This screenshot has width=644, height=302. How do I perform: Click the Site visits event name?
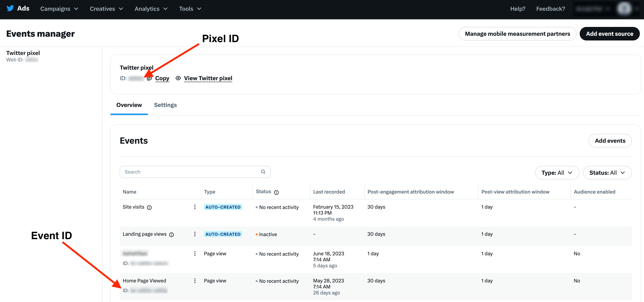(x=134, y=207)
